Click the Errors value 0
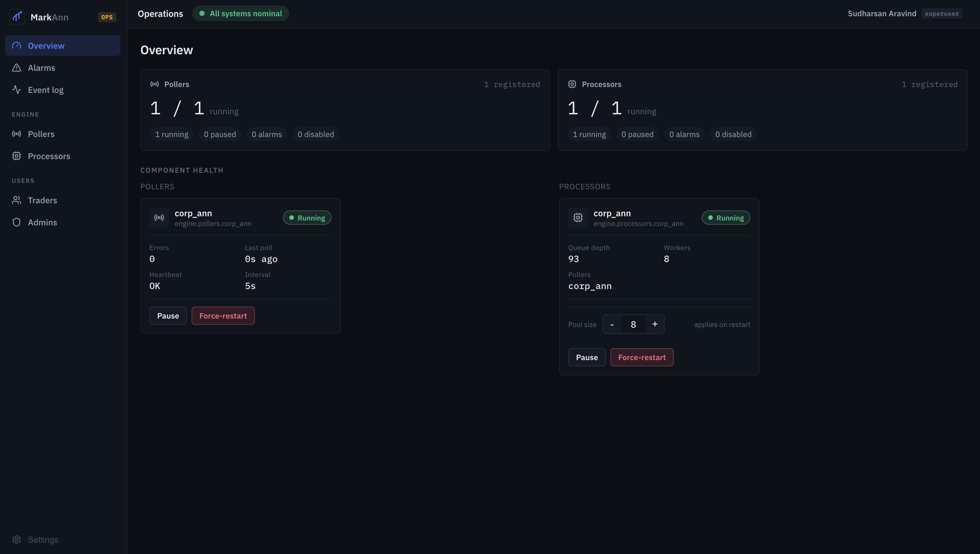 [152, 259]
